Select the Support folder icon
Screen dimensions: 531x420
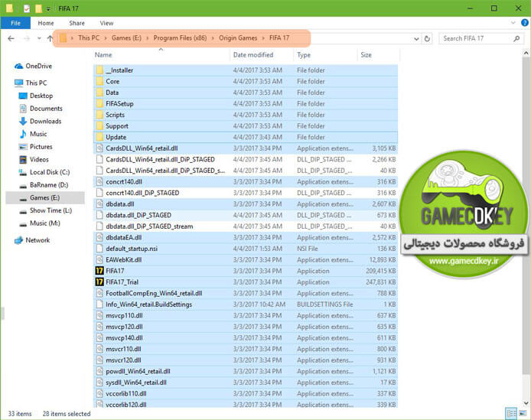[x=99, y=126]
